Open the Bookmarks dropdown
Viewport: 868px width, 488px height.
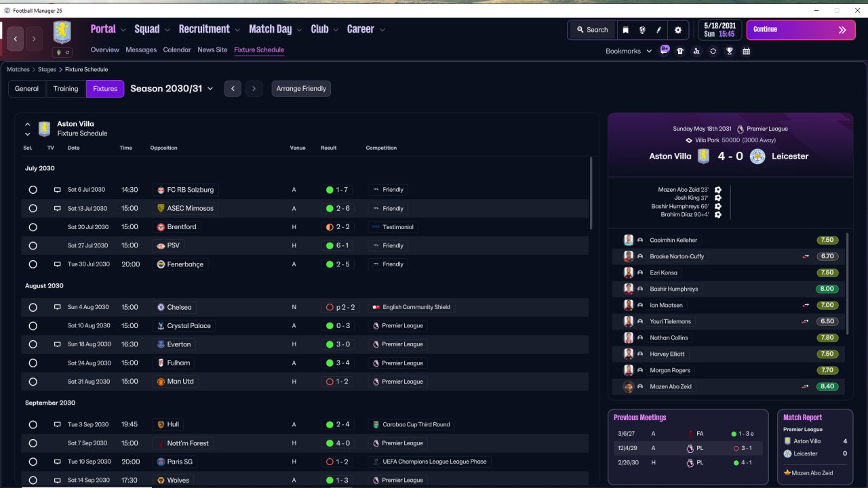point(629,51)
